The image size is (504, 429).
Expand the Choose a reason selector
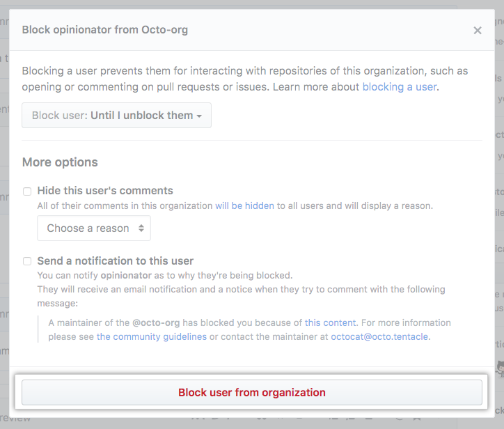pyautogui.click(x=94, y=228)
